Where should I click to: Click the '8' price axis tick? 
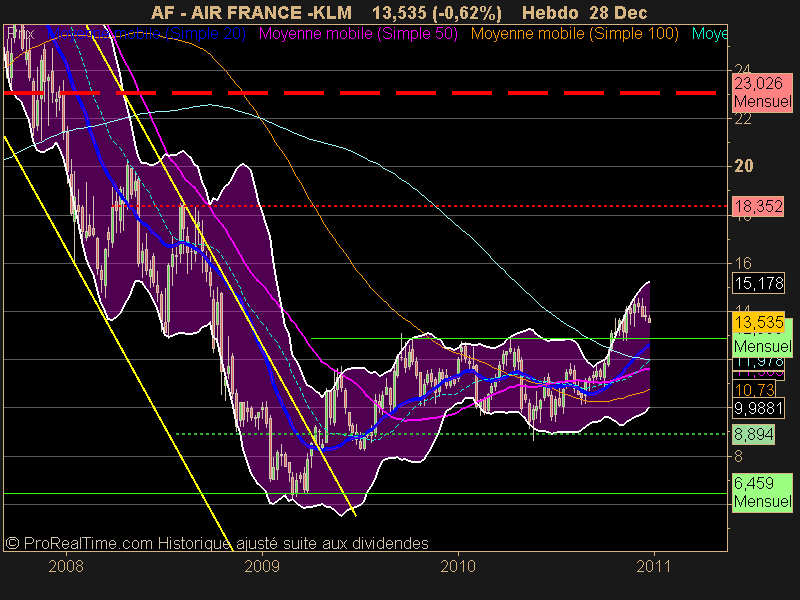tap(738, 456)
